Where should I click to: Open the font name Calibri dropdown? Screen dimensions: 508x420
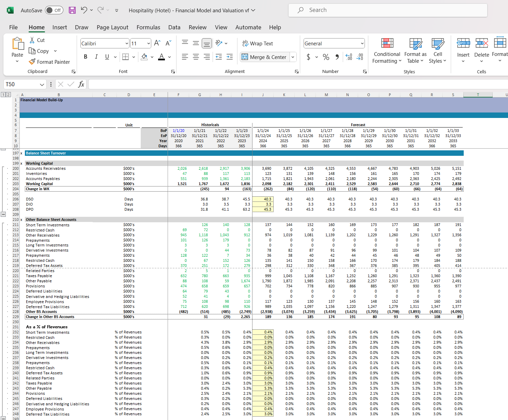pyautogui.click(x=127, y=43)
